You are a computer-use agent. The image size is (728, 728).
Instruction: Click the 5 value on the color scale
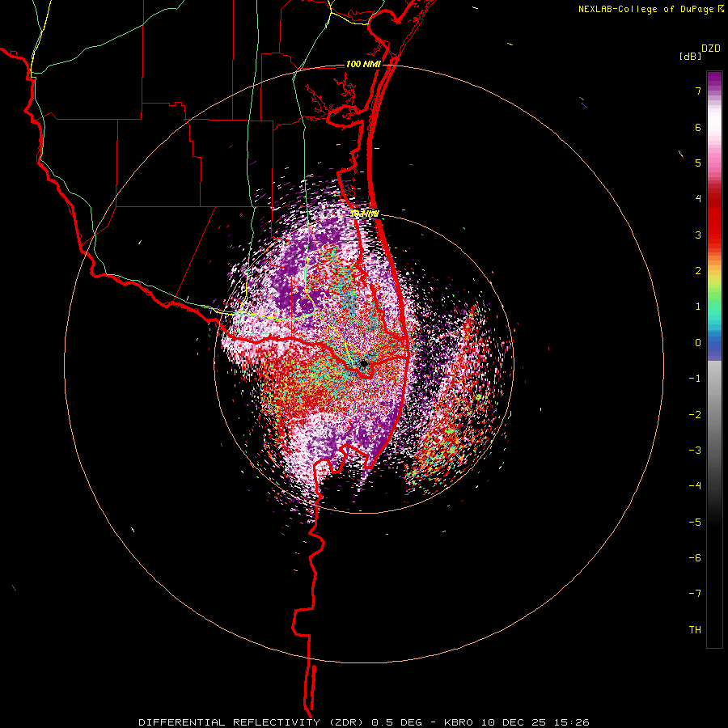click(698, 163)
